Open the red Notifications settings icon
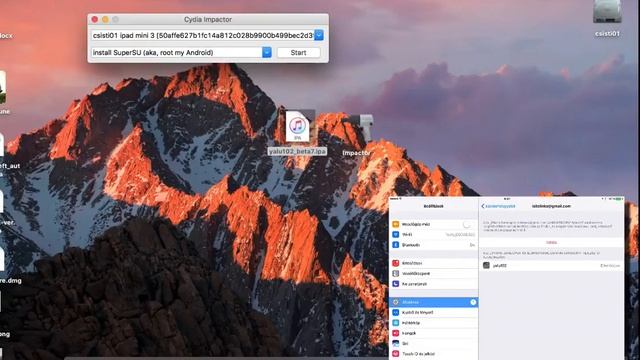Viewport: 640px width, 360px height. coord(396,263)
